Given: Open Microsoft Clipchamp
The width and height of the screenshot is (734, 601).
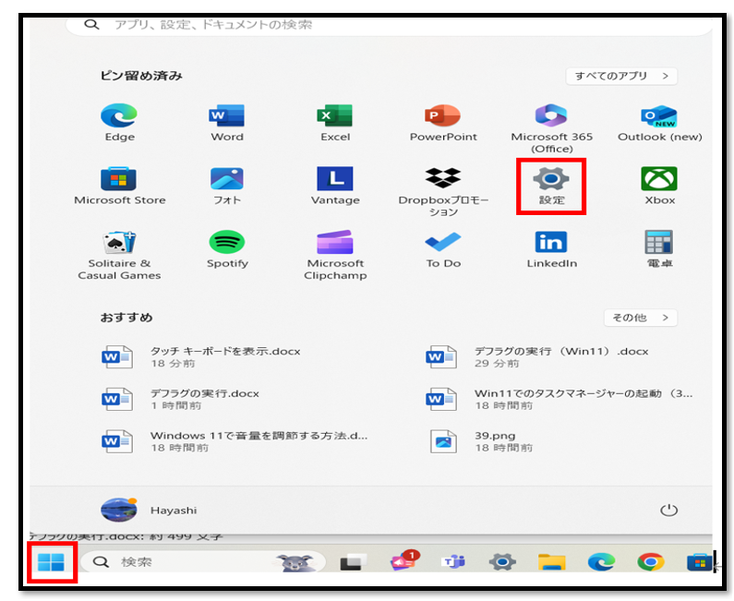Looking at the screenshot, I should [335, 255].
